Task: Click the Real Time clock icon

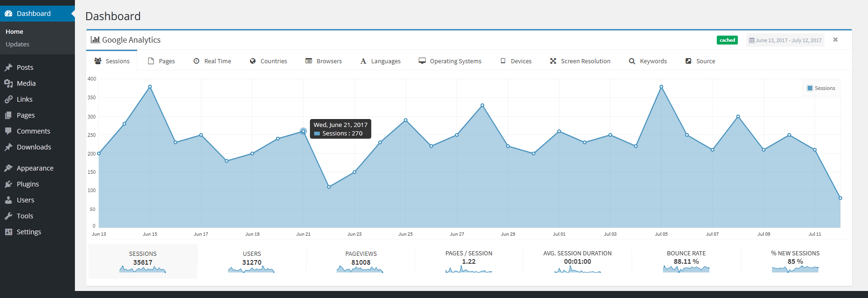Action: point(197,61)
